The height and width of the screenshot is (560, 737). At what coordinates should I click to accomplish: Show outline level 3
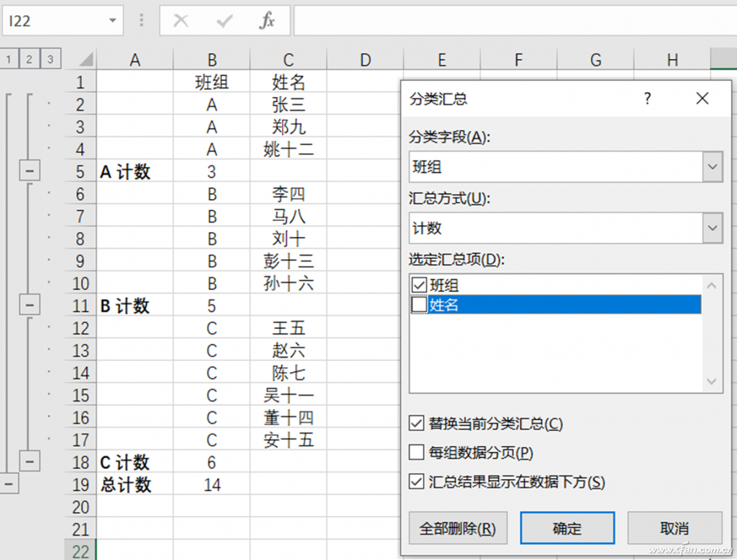[50, 59]
